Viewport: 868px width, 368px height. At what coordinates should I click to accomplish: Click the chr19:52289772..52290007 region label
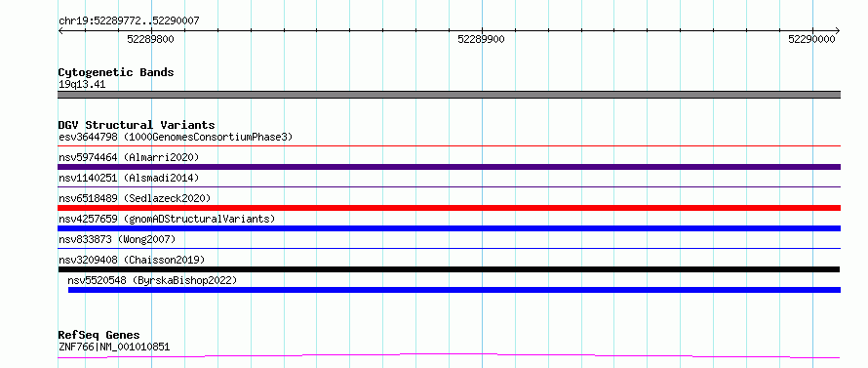point(129,20)
